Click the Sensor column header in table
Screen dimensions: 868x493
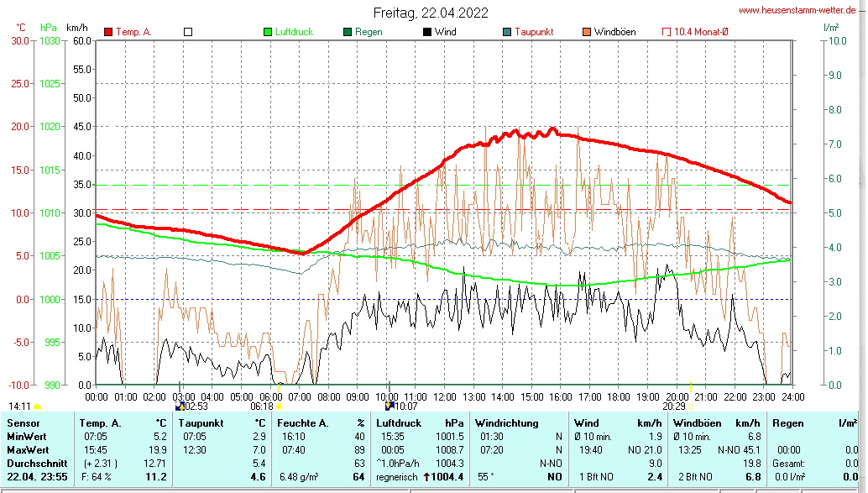[23, 422]
